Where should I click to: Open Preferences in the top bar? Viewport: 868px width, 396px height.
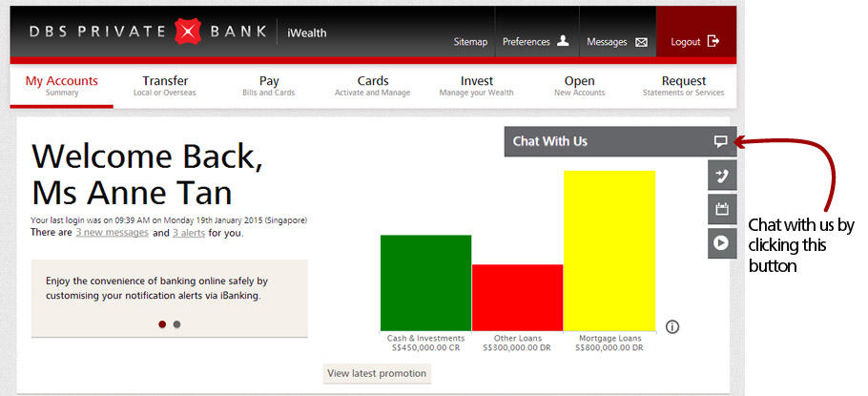tap(537, 42)
